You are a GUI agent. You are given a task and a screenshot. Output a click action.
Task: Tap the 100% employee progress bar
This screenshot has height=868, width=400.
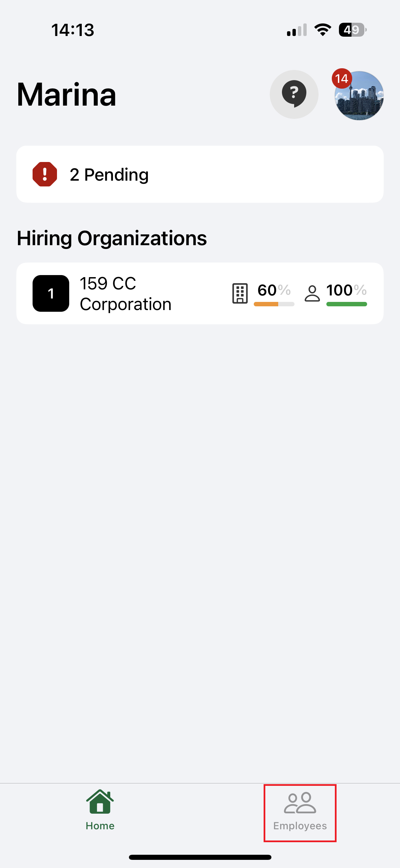click(x=346, y=304)
